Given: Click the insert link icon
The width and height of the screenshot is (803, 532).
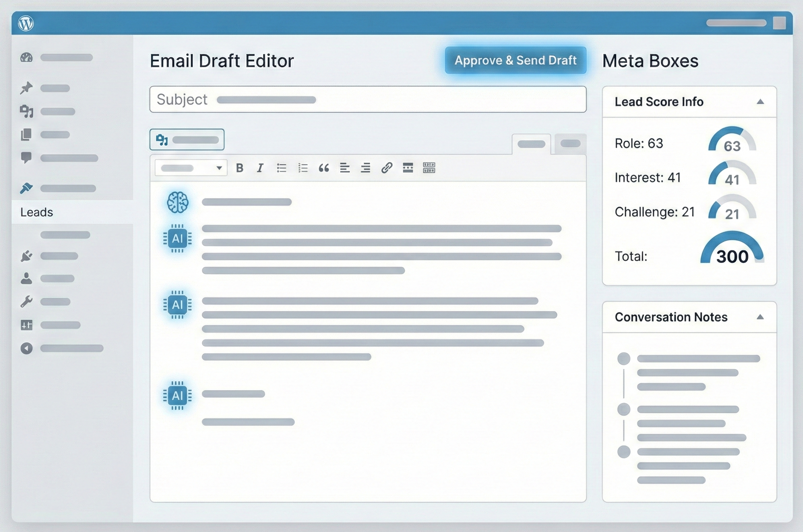Looking at the screenshot, I should tap(387, 168).
